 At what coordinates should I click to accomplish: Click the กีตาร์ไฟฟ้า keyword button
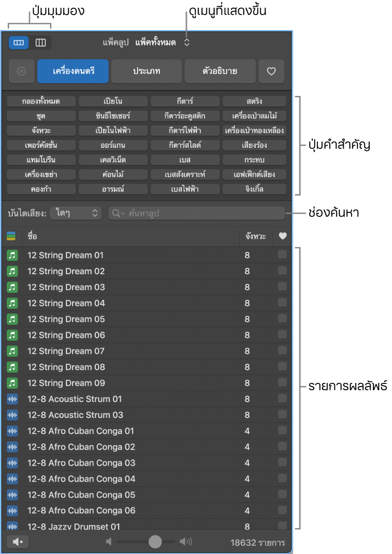point(184,131)
